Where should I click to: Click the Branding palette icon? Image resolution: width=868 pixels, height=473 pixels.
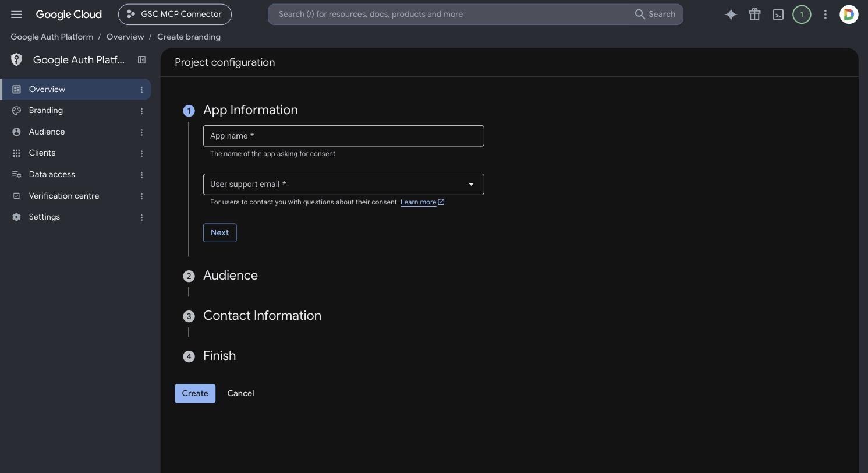[16, 111]
